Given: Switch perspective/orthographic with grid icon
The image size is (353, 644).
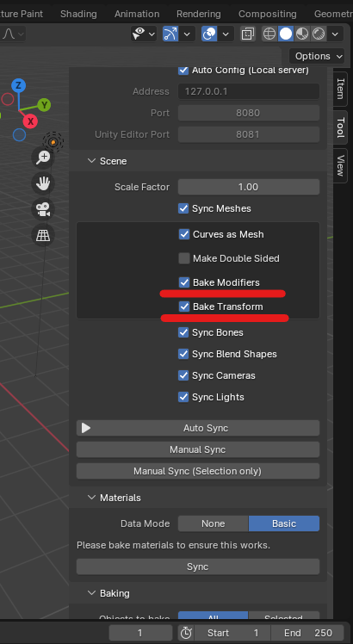Looking at the screenshot, I should (43, 235).
